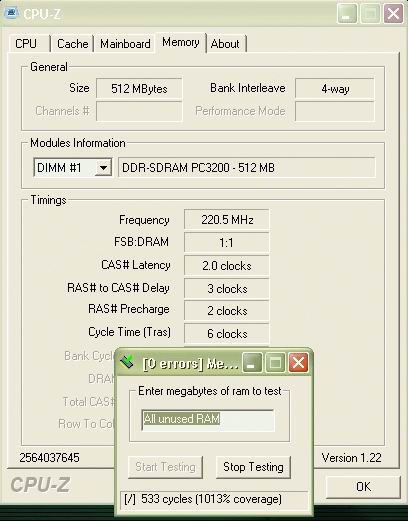Click the All unused RAM input field

(x=208, y=419)
